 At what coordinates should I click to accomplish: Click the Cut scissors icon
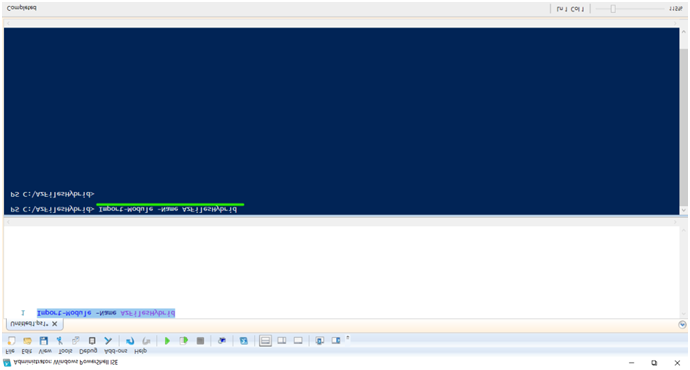[60, 341]
